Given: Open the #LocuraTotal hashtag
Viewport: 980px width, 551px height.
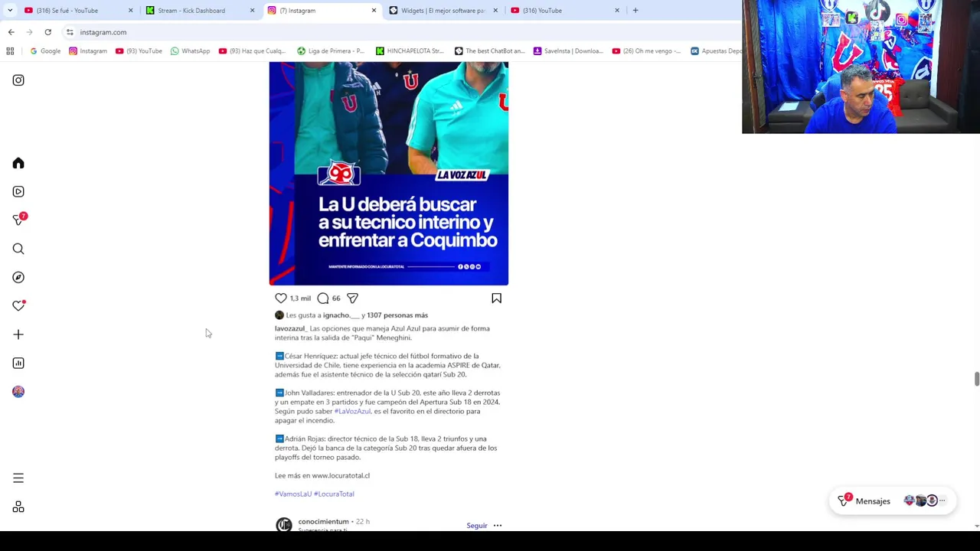Looking at the screenshot, I should 334,494.
